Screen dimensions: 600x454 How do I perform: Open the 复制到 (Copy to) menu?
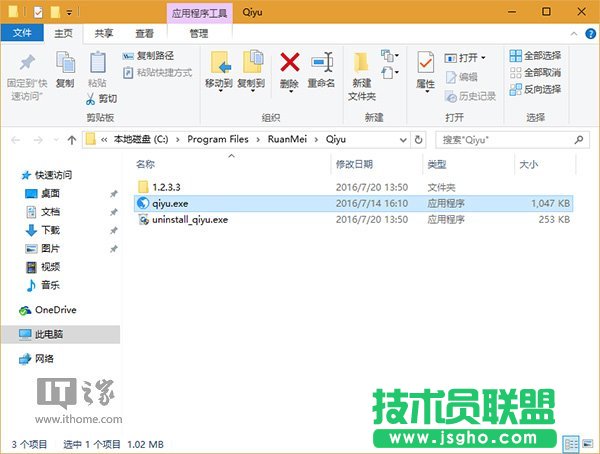[x=251, y=72]
